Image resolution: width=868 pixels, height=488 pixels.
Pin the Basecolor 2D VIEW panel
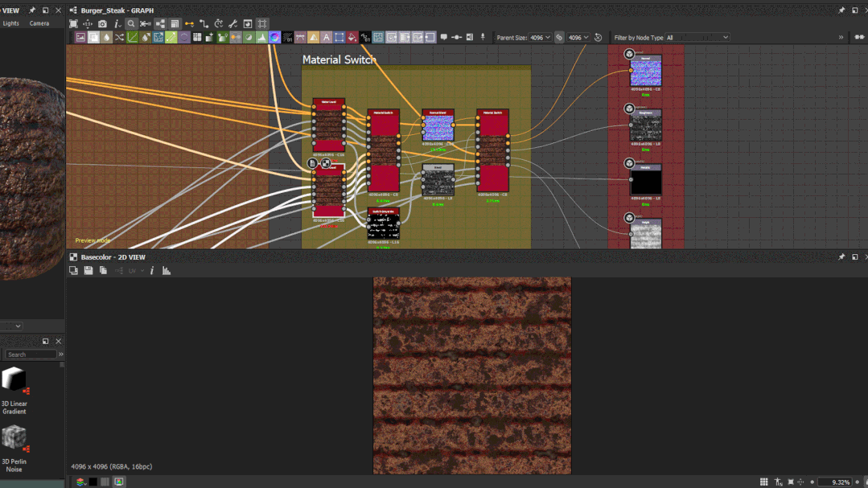841,256
